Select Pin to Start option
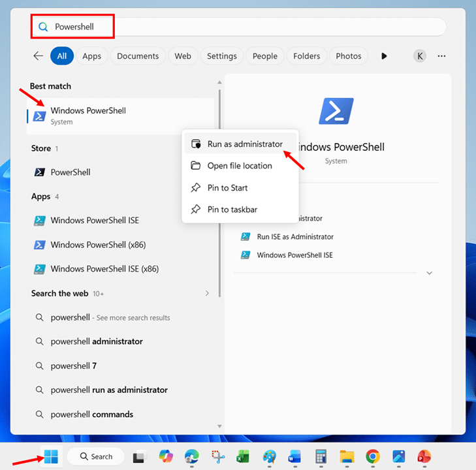Image resolution: width=476 pixels, height=470 pixels. point(227,188)
